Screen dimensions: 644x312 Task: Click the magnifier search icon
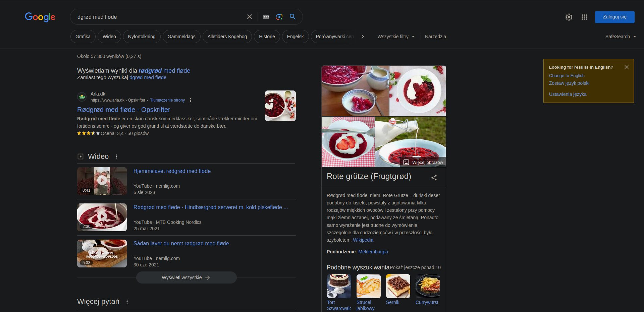[x=293, y=17]
